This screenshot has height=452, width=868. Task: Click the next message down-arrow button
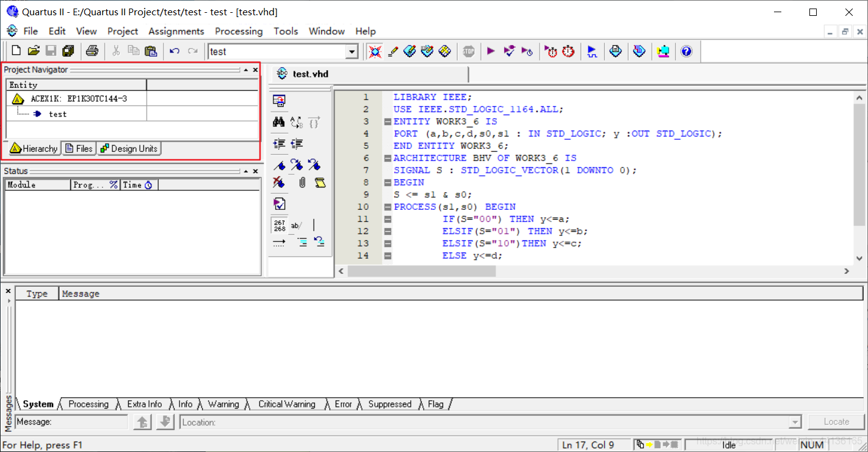click(165, 422)
